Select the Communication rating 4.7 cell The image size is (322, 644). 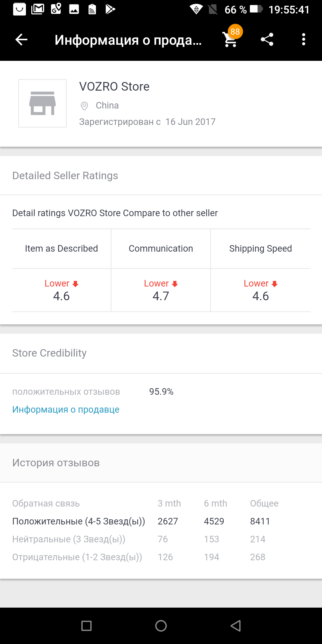[161, 290]
